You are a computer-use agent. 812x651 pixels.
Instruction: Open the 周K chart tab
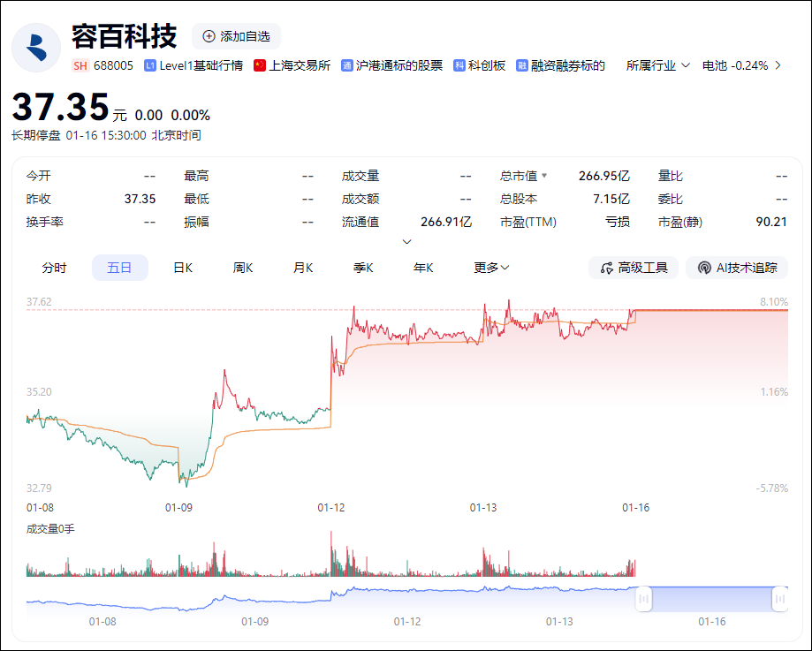(243, 268)
